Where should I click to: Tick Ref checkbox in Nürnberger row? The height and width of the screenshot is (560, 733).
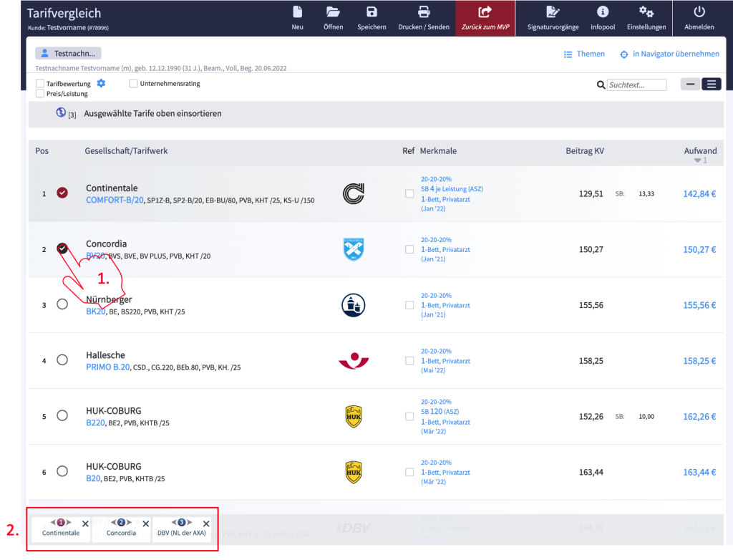409,305
